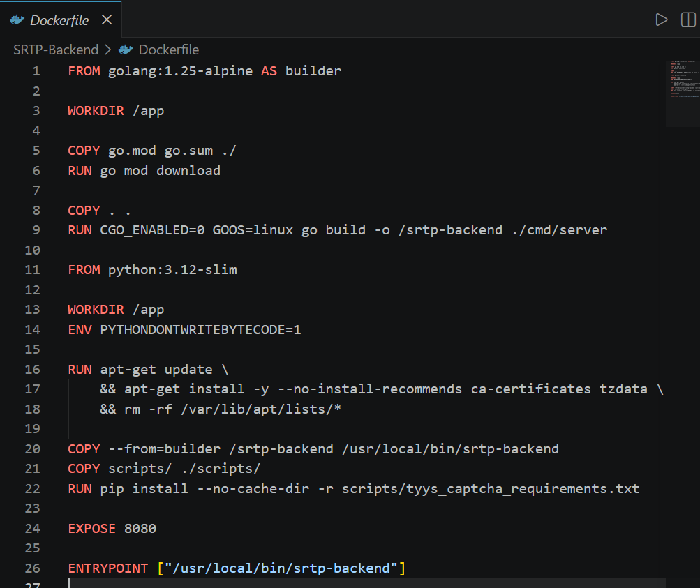Click the text "CGO_ENABLED=0"
Screen dimensions: 700x588
tap(152, 230)
